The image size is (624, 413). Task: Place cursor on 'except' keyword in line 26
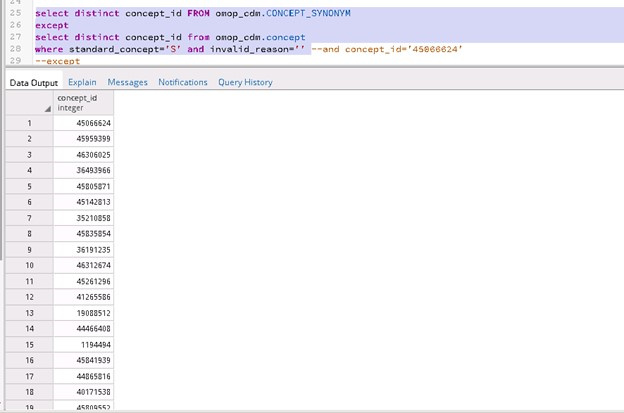(x=52, y=25)
